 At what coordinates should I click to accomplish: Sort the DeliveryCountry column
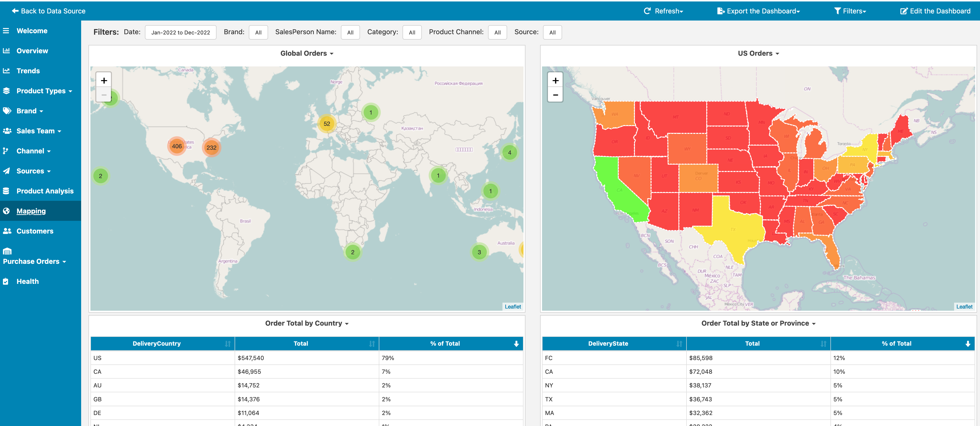tap(228, 343)
